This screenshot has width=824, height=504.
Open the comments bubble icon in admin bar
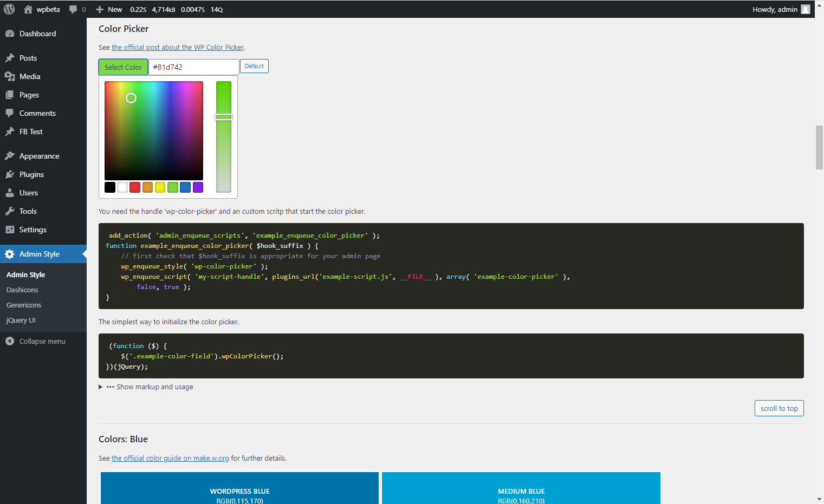coord(73,9)
